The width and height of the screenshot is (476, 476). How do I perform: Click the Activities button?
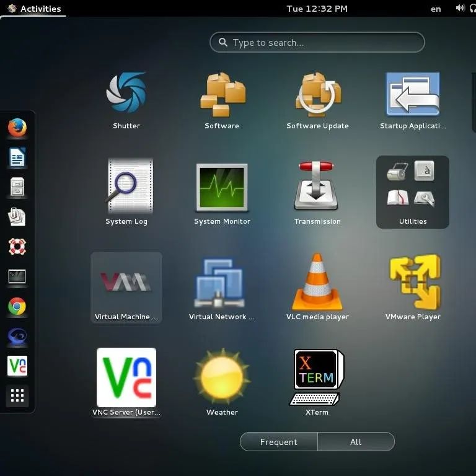click(33, 9)
